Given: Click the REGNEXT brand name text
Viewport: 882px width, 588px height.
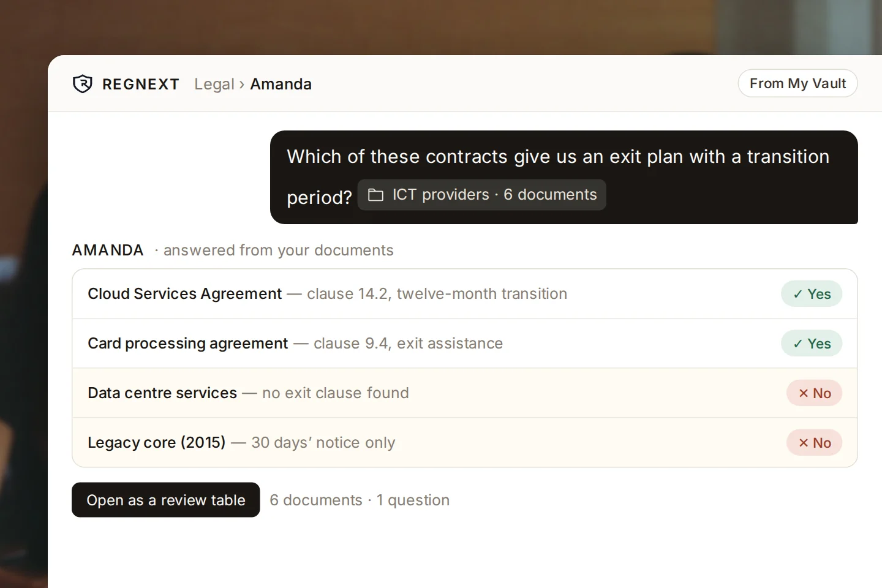Looking at the screenshot, I should click(x=141, y=85).
